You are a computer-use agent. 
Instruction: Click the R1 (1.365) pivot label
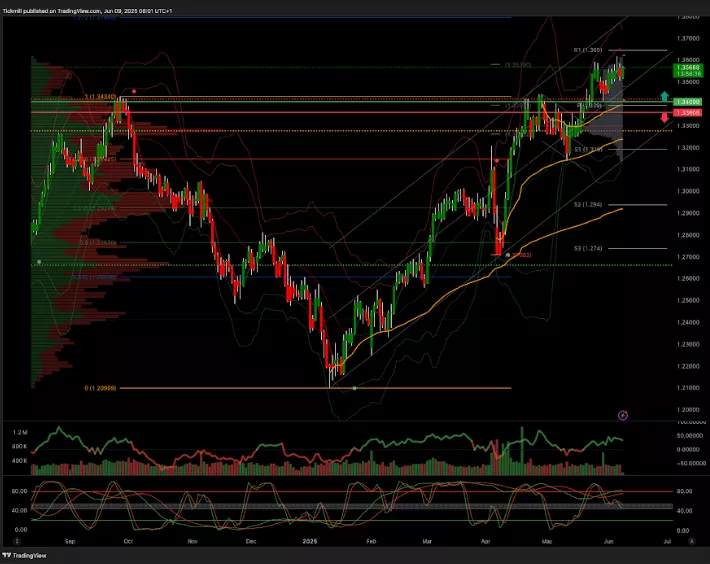pyautogui.click(x=585, y=50)
